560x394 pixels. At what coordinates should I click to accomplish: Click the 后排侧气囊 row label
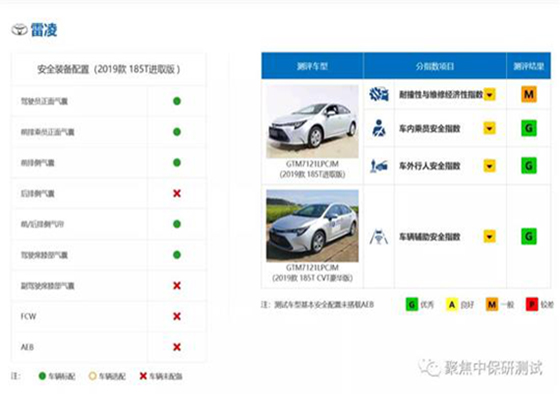tap(38, 194)
